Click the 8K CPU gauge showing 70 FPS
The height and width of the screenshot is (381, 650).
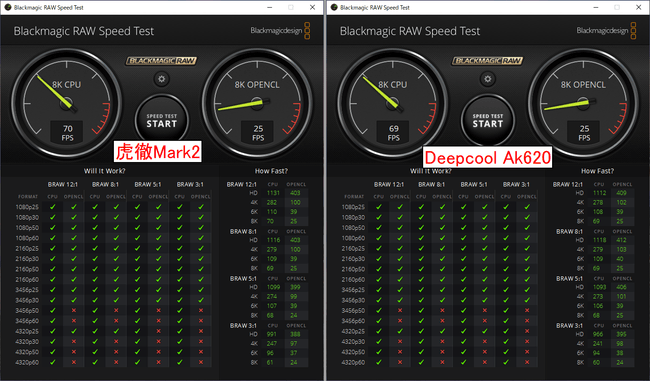66,104
